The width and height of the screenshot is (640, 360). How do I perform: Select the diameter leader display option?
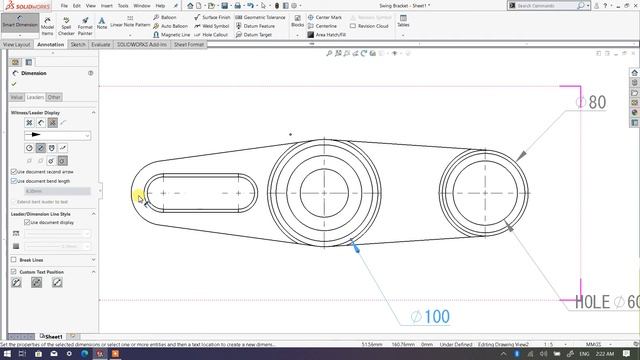click(40, 148)
